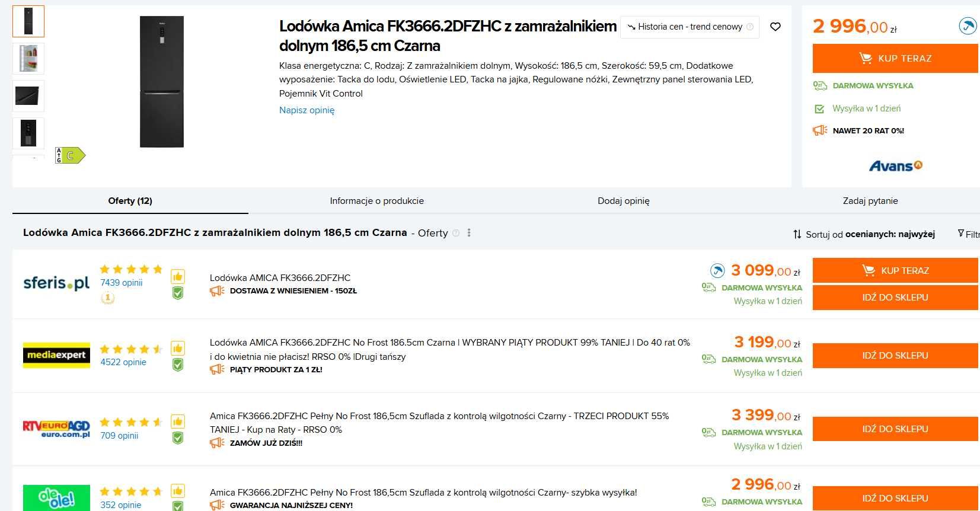Click the Avans shop logo

coord(895,166)
